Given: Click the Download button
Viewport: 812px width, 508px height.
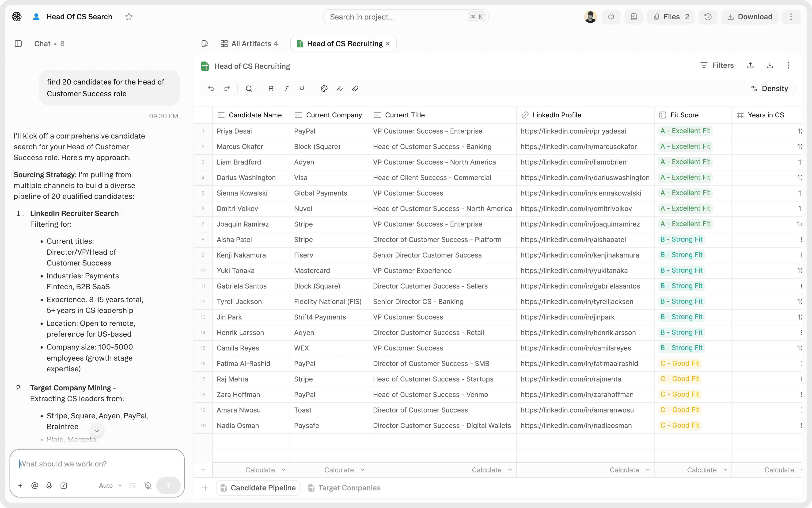Looking at the screenshot, I should click(x=750, y=17).
